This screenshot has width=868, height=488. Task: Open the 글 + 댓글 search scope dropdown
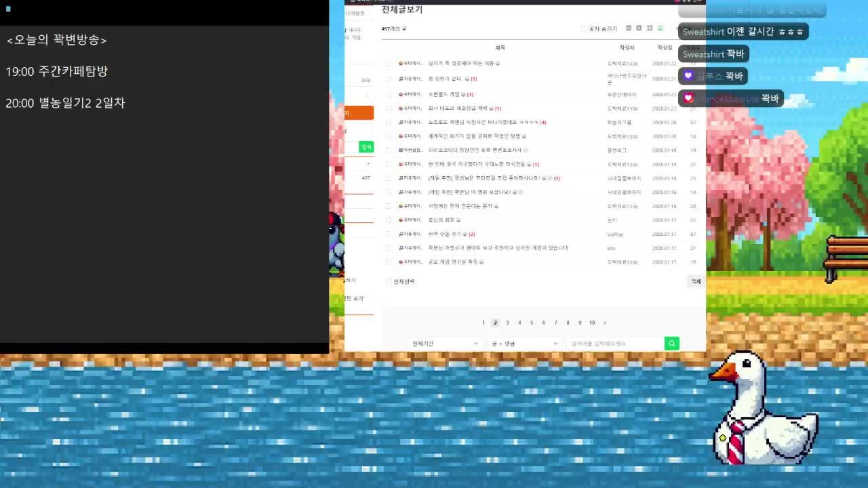click(522, 344)
